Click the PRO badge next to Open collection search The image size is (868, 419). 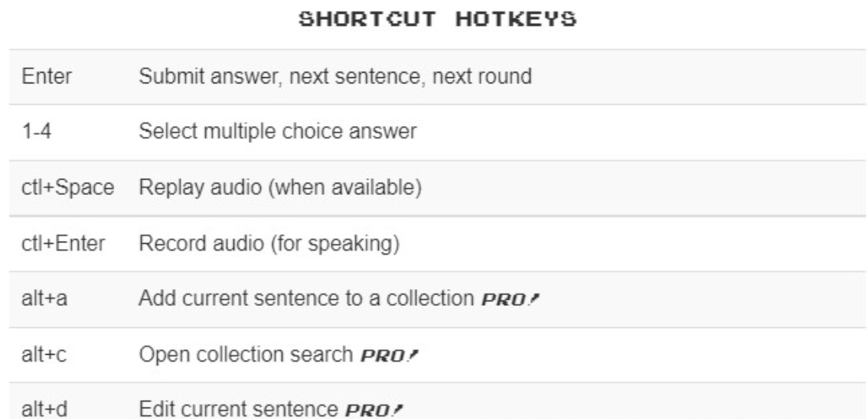click(387, 355)
